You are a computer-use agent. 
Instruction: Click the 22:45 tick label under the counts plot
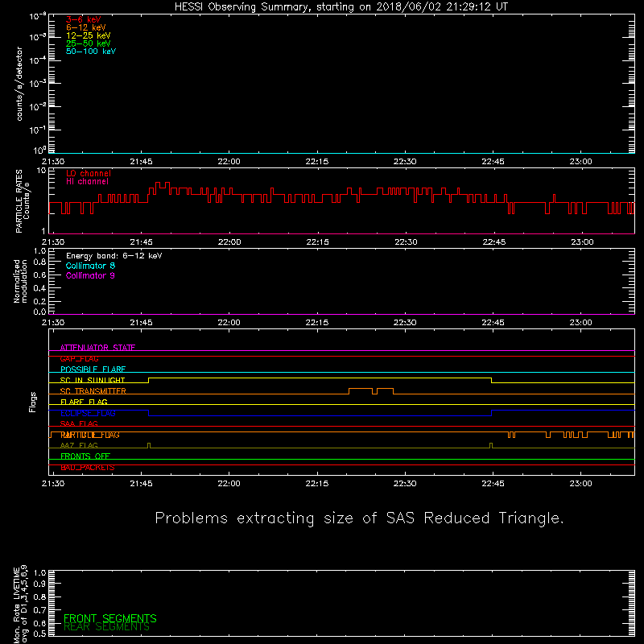[x=493, y=162]
